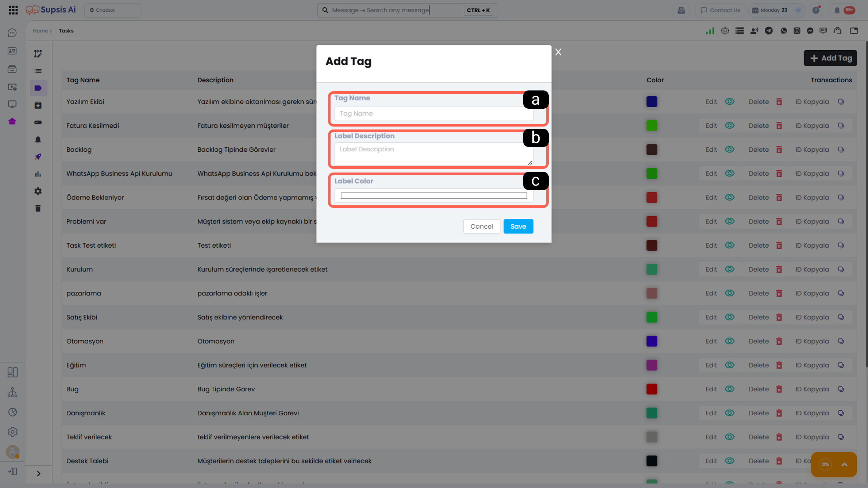Click the Save button in Add Tag dialog
868x488 pixels.
[518, 226]
